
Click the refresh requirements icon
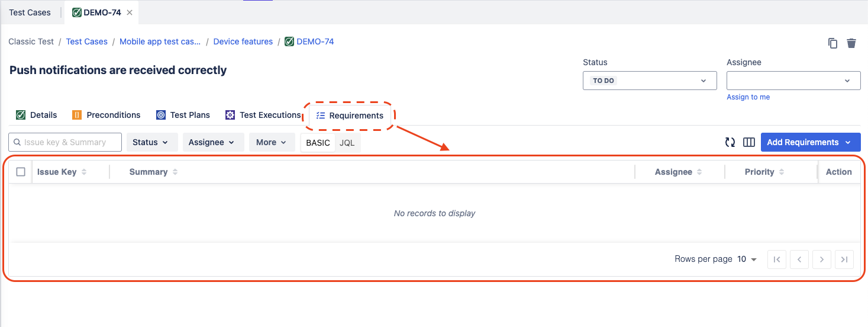(730, 142)
